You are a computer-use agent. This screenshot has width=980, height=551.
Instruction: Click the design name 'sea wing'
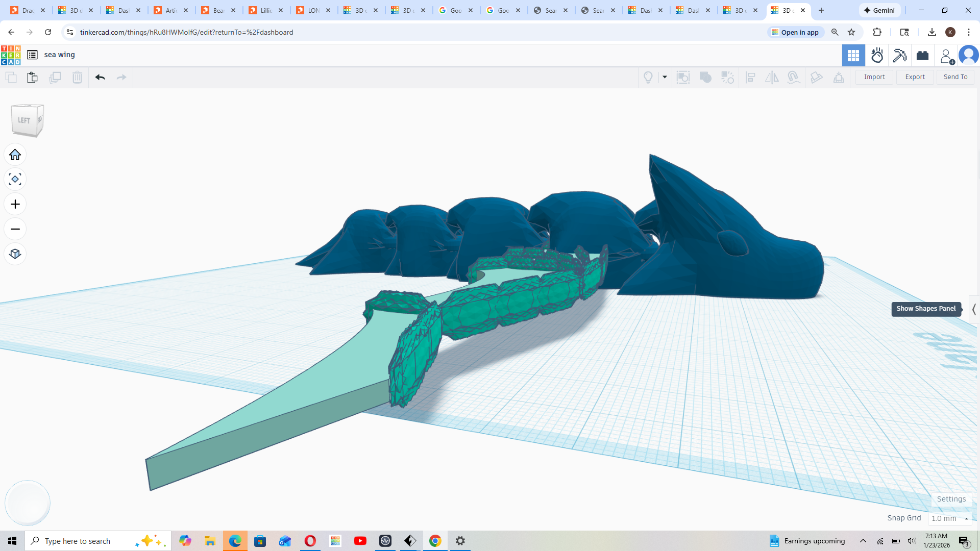60,55
